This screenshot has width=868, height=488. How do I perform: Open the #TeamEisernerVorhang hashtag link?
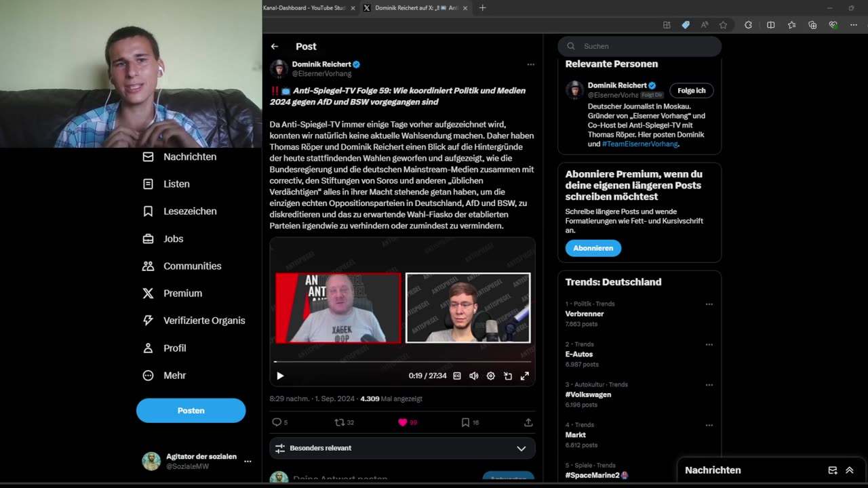pyautogui.click(x=640, y=144)
